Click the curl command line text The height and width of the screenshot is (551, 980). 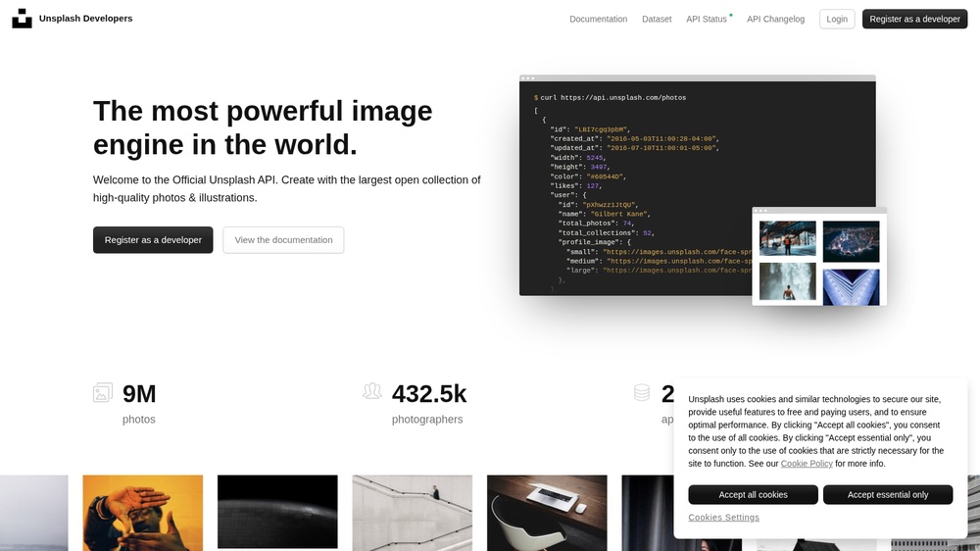pyautogui.click(x=612, y=98)
